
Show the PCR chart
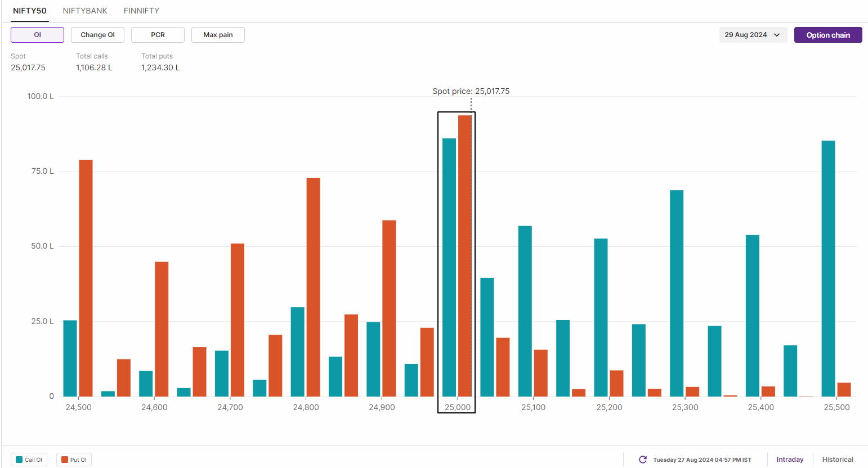pos(158,35)
